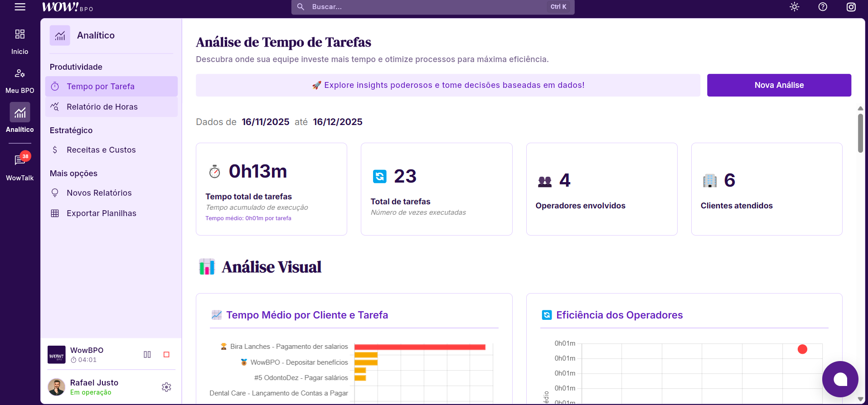
Task: Toggle the light/dark theme sun icon
Action: tap(794, 7)
